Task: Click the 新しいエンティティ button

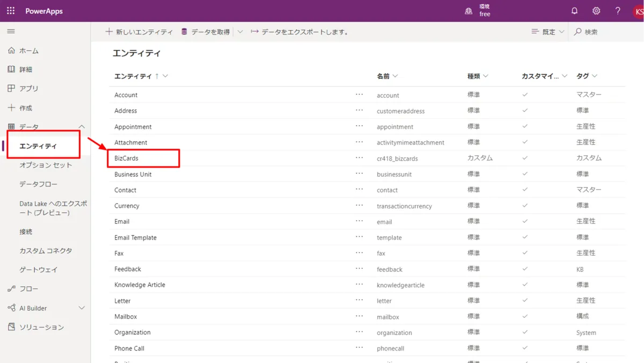Action: click(x=138, y=32)
